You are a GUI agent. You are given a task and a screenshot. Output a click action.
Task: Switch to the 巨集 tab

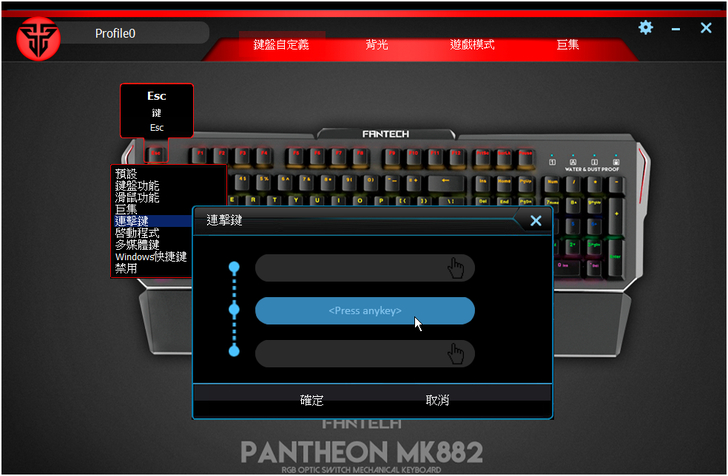[x=567, y=45]
